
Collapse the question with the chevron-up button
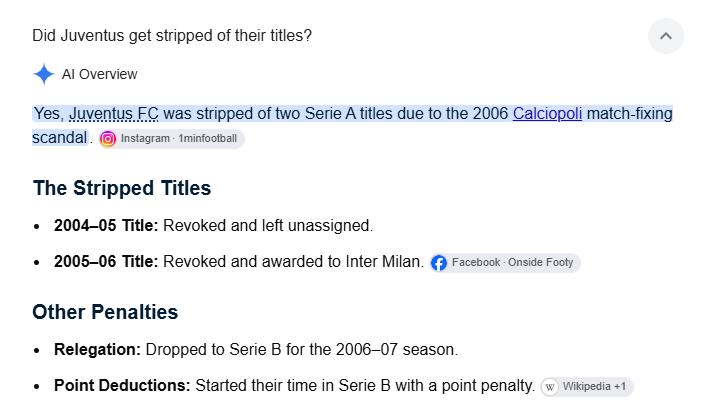pyautogui.click(x=665, y=36)
